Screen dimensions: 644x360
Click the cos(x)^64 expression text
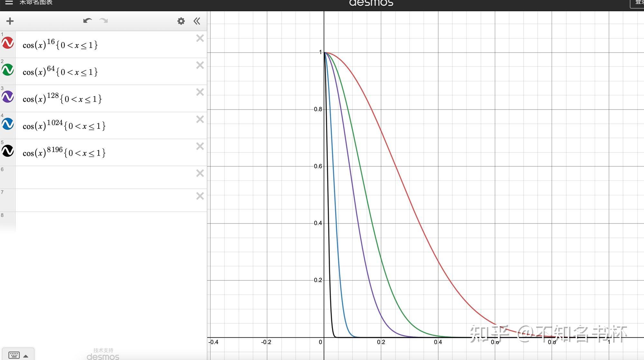[x=60, y=72]
